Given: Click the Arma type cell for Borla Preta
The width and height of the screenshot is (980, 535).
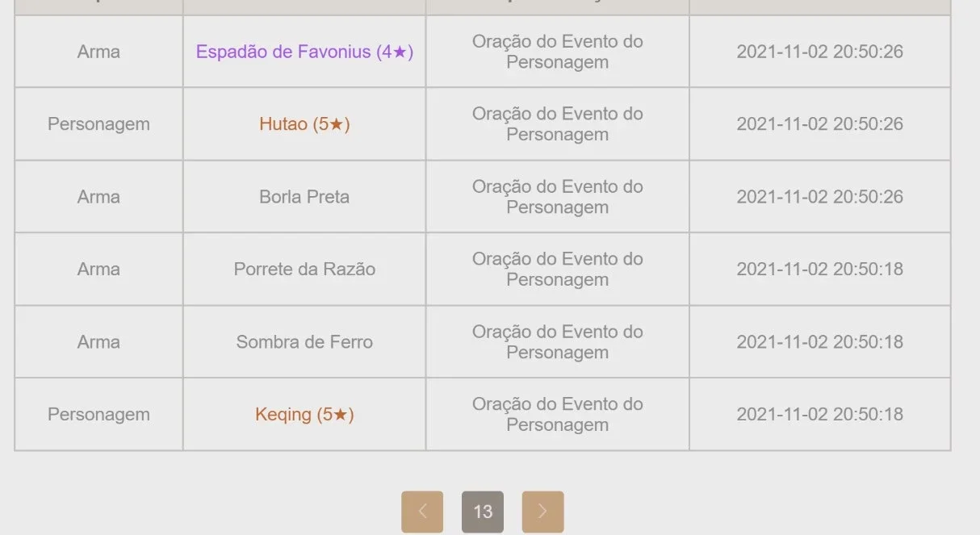Looking at the screenshot, I should pyautogui.click(x=98, y=197).
